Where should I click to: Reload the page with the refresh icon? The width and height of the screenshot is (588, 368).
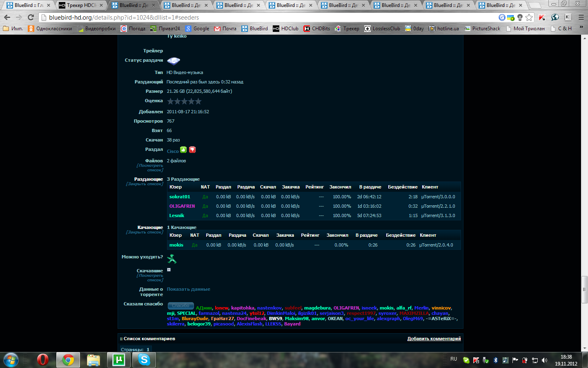click(x=31, y=18)
